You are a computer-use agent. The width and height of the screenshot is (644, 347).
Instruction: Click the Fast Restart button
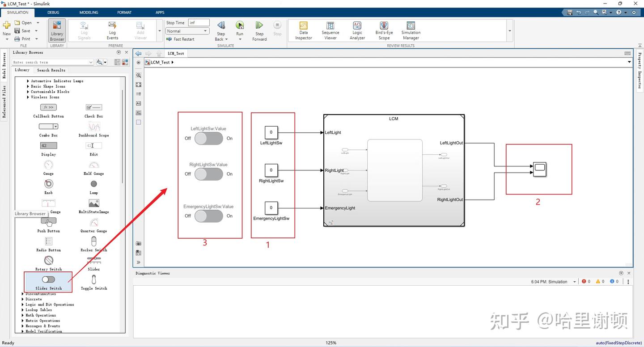click(x=181, y=39)
